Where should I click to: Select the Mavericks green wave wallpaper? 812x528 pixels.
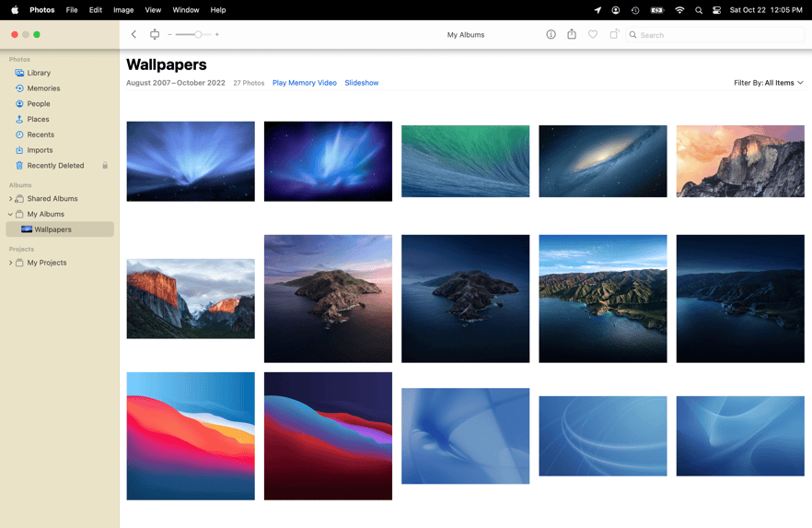click(x=465, y=161)
